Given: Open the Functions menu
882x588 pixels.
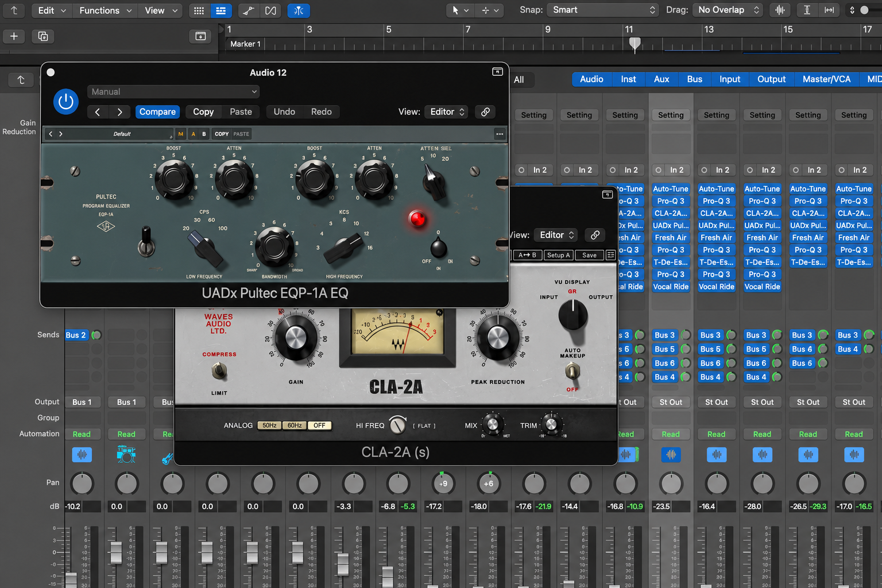Looking at the screenshot, I should (106, 10).
